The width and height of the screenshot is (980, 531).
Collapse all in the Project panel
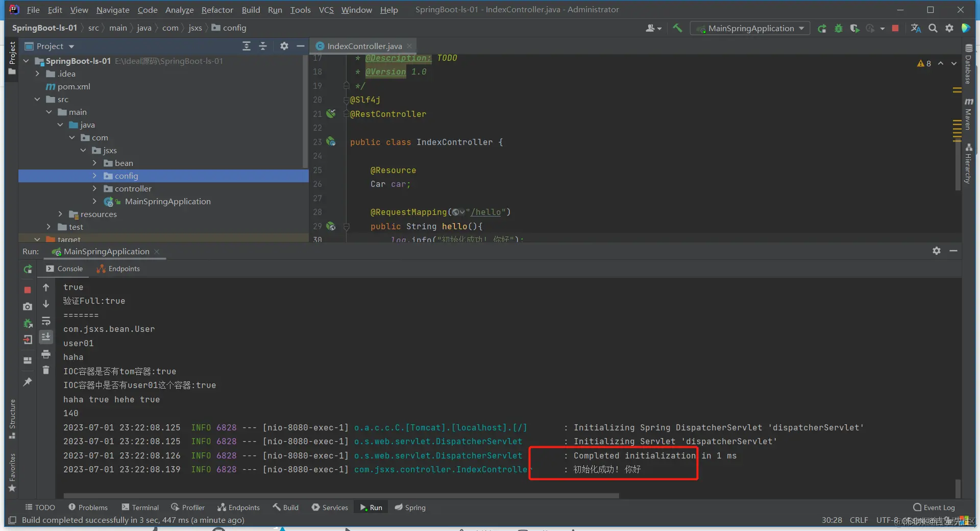(x=263, y=46)
